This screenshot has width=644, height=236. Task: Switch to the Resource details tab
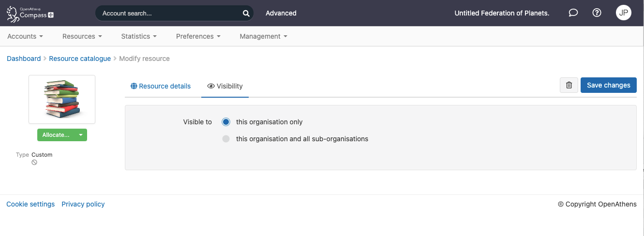161,86
